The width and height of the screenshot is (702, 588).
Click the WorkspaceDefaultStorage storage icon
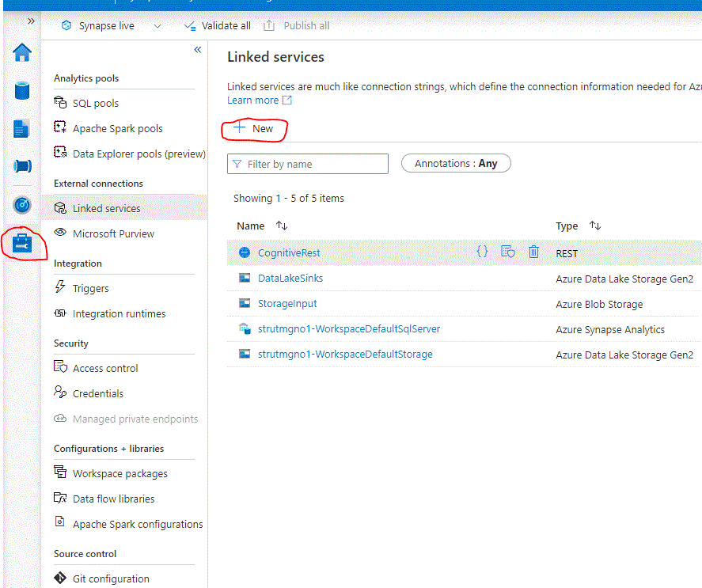click(x=245, y=354)
